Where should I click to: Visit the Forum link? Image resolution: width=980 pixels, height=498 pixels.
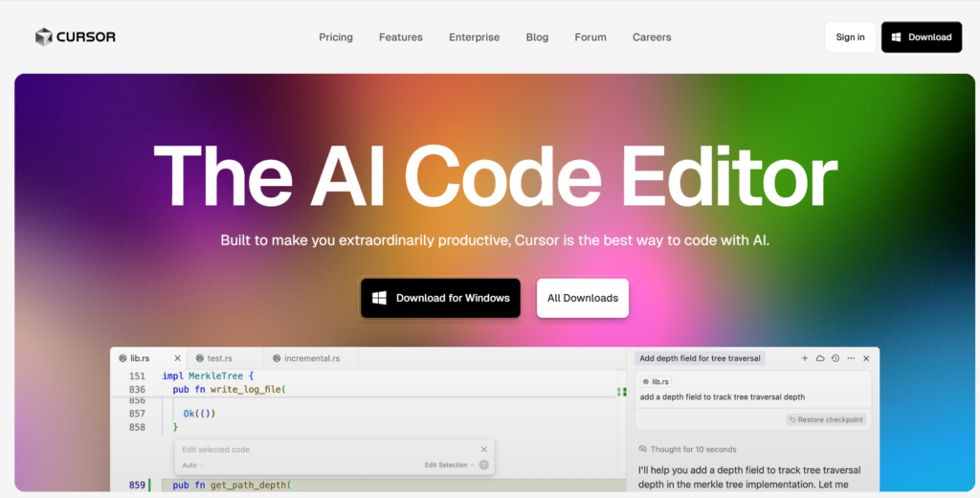tap(590, 37)
